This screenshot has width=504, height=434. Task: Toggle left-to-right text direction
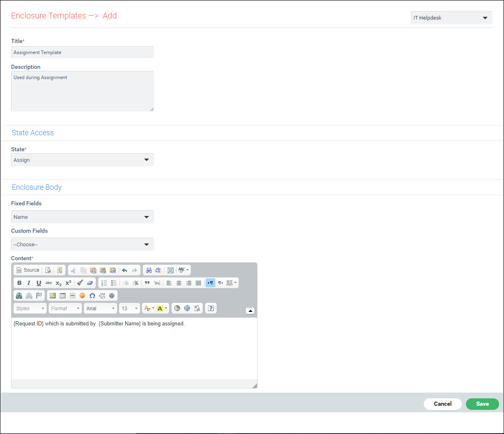[x=210, y=283]
